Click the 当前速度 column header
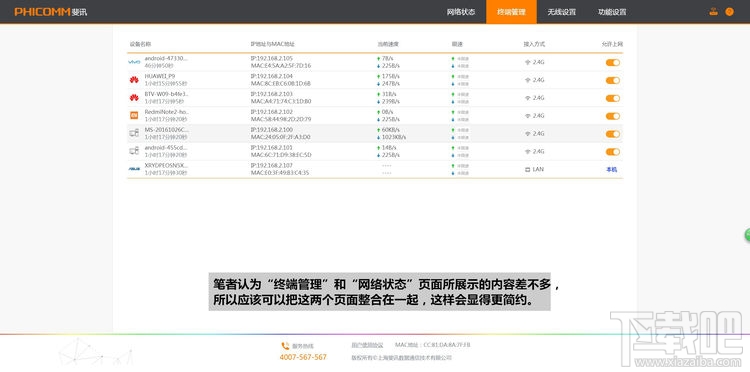The width and height of the screenshot is (750, 372). tap(388, 44)
